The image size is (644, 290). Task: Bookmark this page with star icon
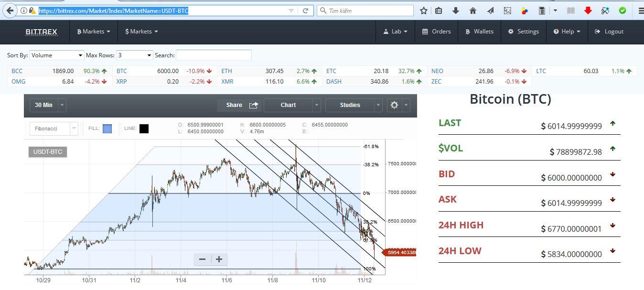423,11
